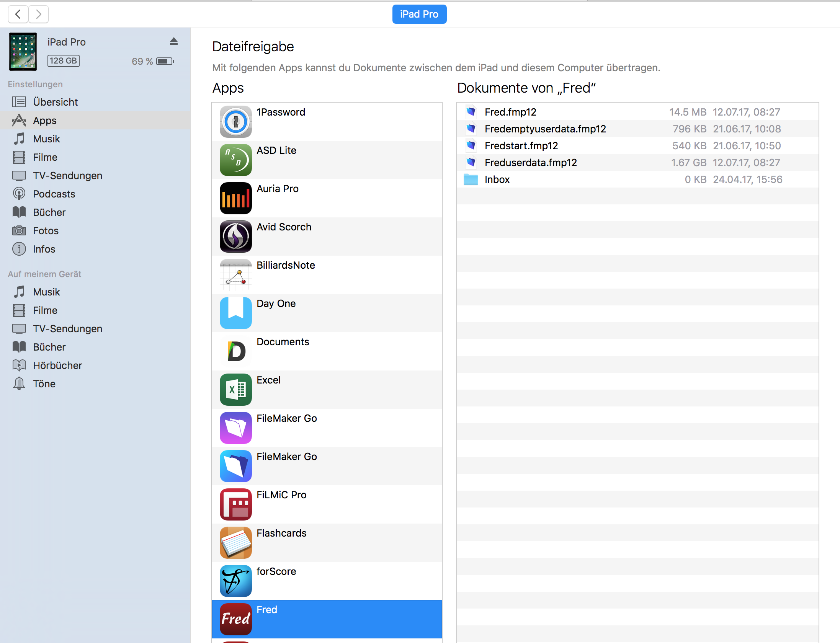Select the Auria Pro app icon

point(235,198)
